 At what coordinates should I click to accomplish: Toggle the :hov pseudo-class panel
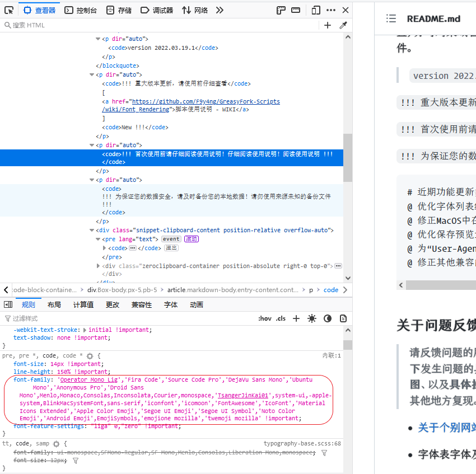pyautogui.click(x=264, y=318)
